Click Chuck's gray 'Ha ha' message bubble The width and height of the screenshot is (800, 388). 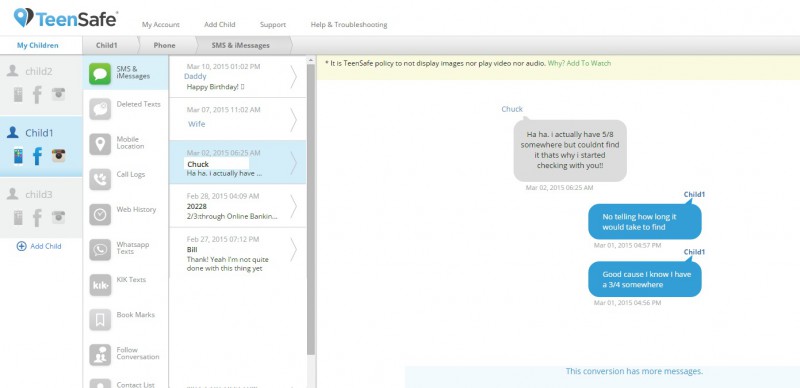[570, 151]
